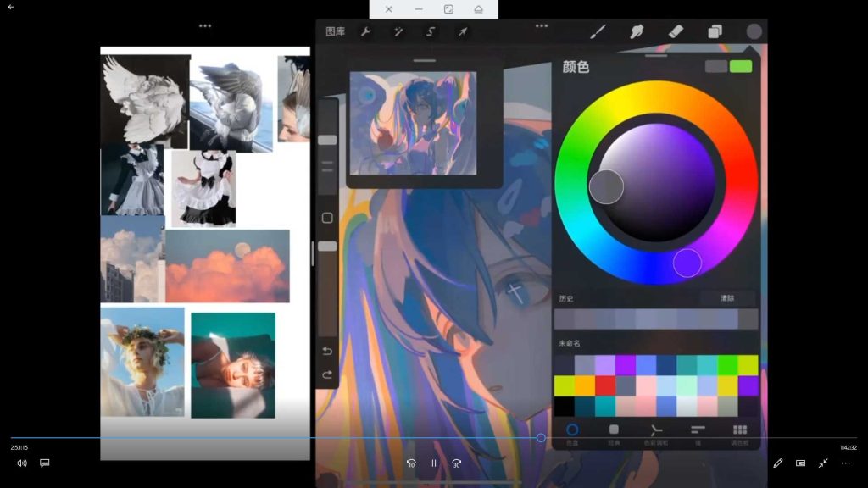Pick the orange swatch in the palette
Image resolution: width=868 pixels, height=488 pixels.
[x=585, y=385]
